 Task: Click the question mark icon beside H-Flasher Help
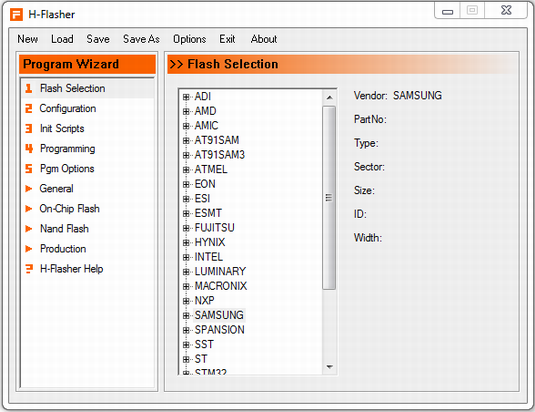(x=29, y=269)
